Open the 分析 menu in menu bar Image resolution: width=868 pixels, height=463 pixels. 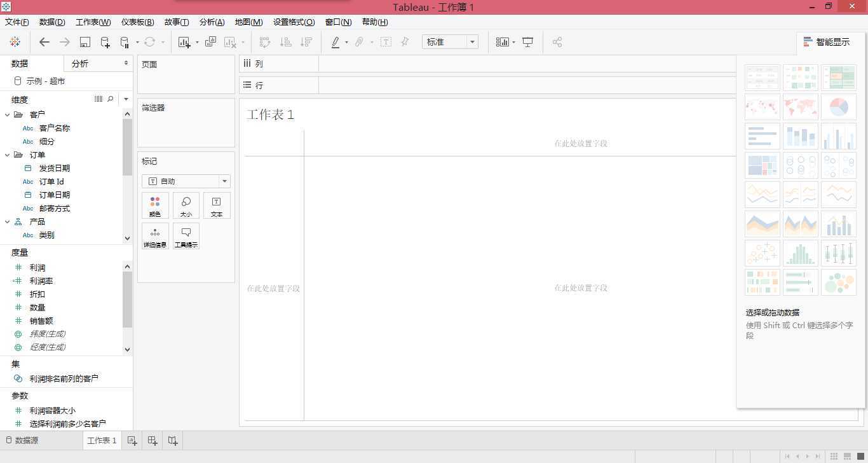[212, 22]
